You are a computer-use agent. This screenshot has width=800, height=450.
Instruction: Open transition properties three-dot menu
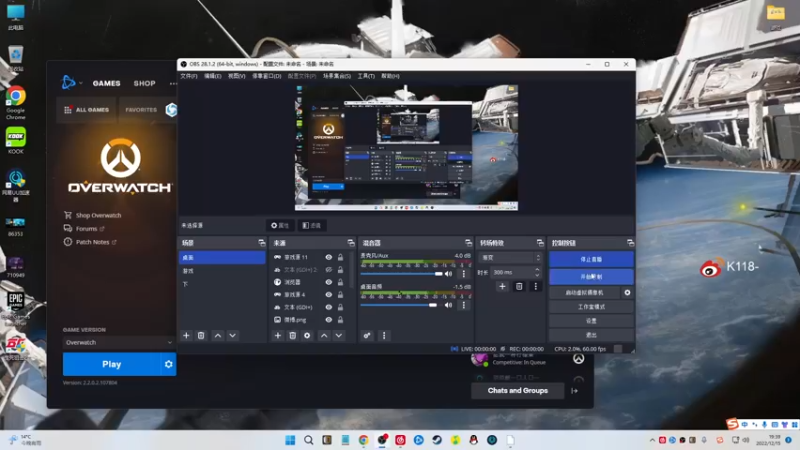(x=536, y=287)
